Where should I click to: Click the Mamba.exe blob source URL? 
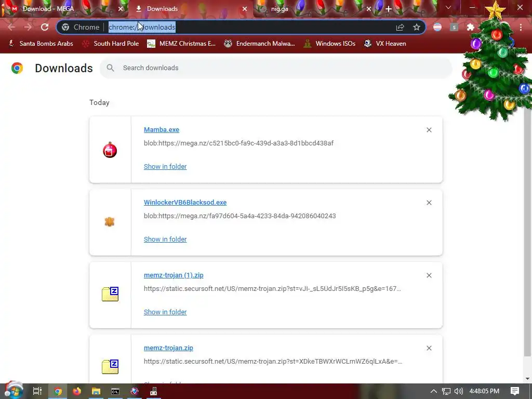click(x=238, y=143)
